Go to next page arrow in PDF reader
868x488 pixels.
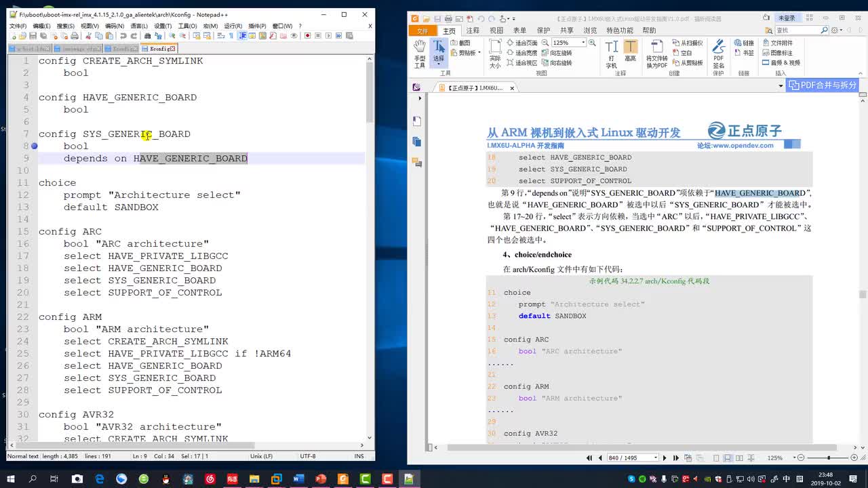tap(665, 458)
